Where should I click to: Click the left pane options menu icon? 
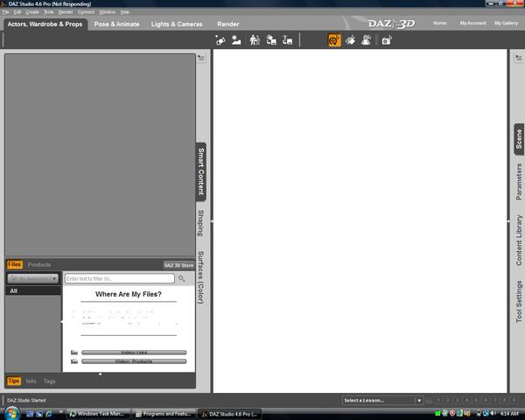click(x=201, y=58)
